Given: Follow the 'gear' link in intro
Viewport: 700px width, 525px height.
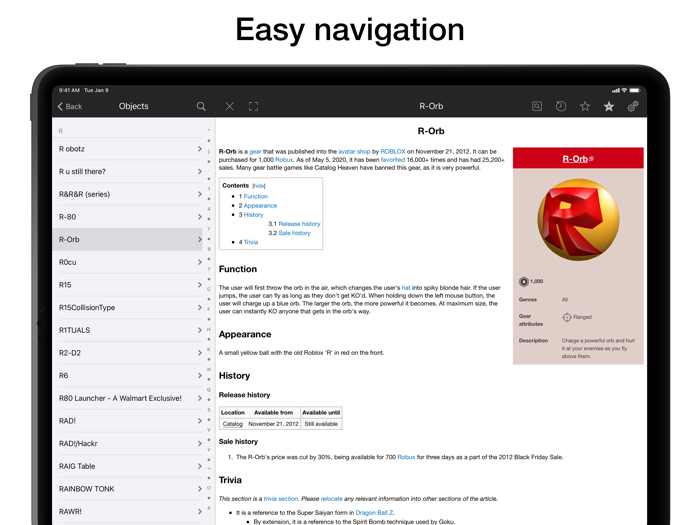Looking at the screenshot, I should click(x=255, y=152).
